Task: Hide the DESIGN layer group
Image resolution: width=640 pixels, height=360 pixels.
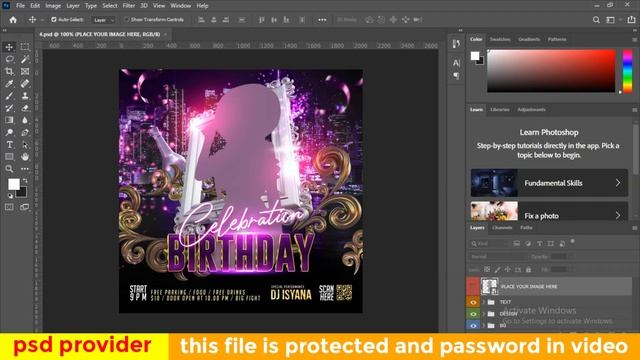Action: tap(473, 314)
